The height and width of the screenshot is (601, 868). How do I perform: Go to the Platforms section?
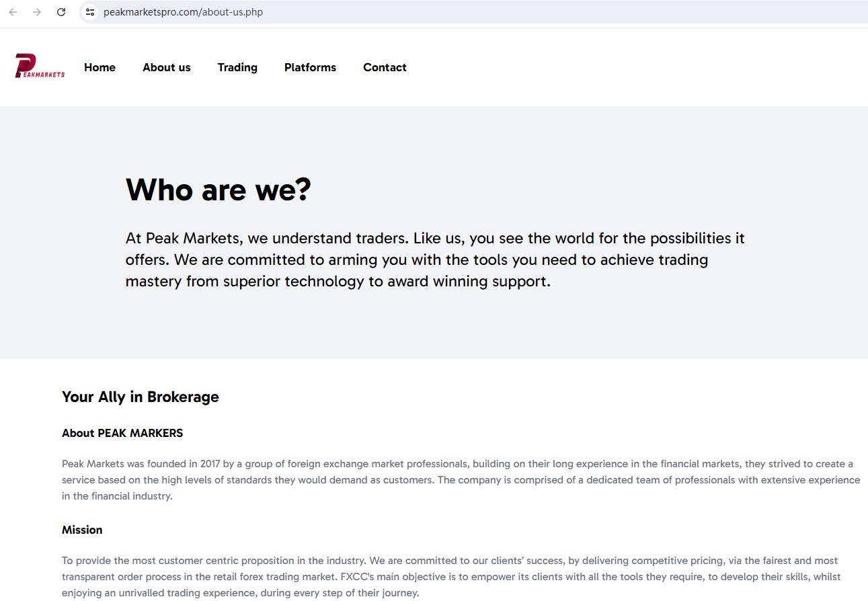pyautogui.click(x=310, y=67)
